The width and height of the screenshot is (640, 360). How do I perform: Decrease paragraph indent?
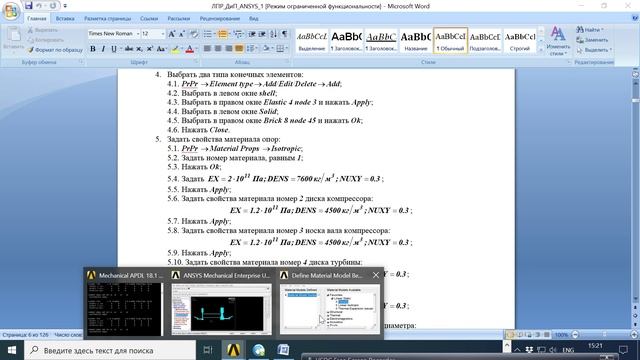point(252,34)
